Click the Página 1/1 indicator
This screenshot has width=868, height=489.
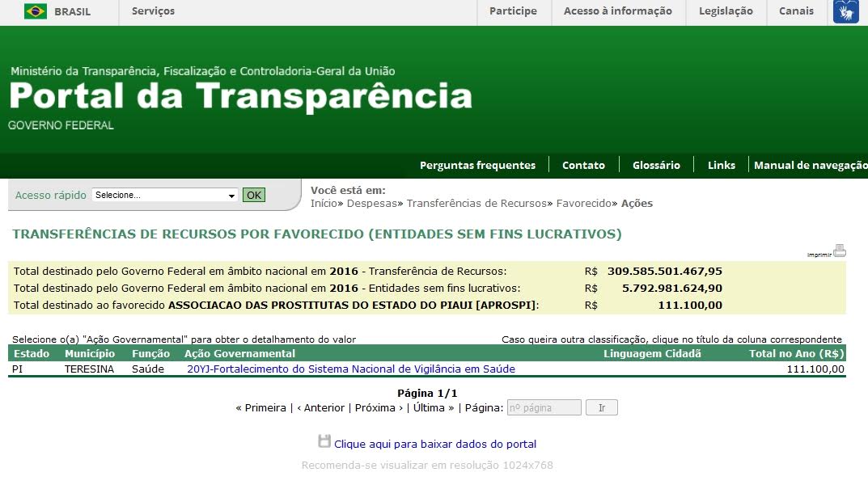click(x=427, y=394)
